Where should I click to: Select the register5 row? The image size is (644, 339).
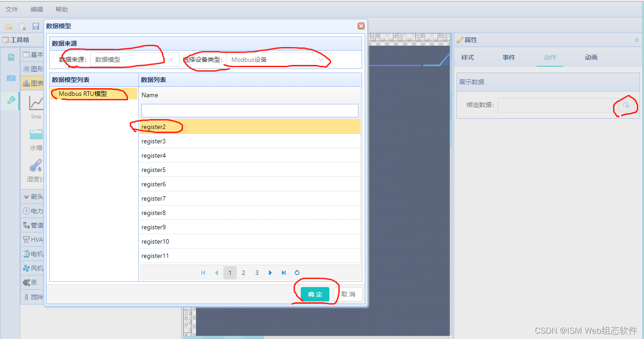tap(250, 170)
